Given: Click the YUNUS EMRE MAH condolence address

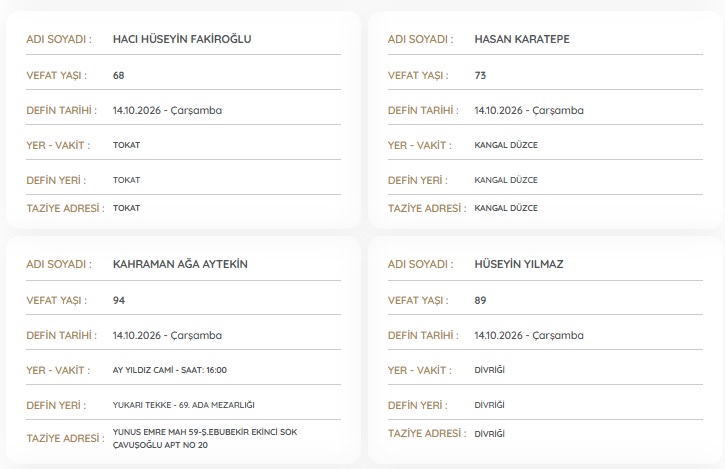Looking at the screenshot, I should click(205, 438).
